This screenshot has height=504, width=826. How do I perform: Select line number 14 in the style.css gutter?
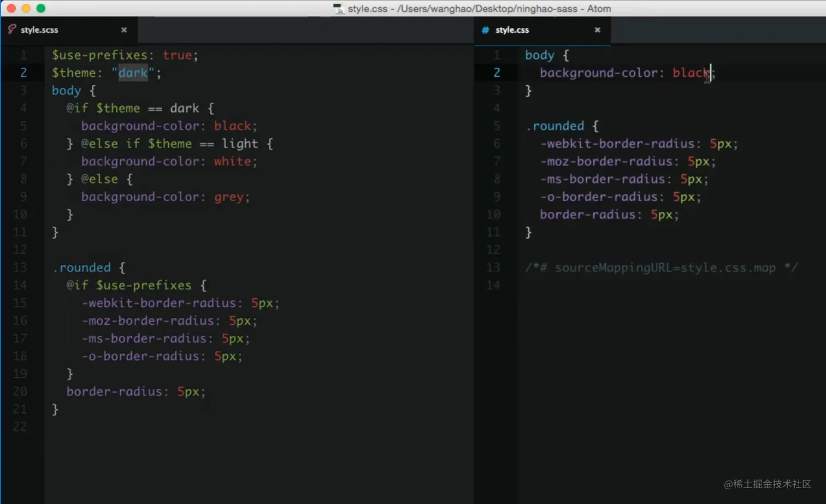(493, 285)
